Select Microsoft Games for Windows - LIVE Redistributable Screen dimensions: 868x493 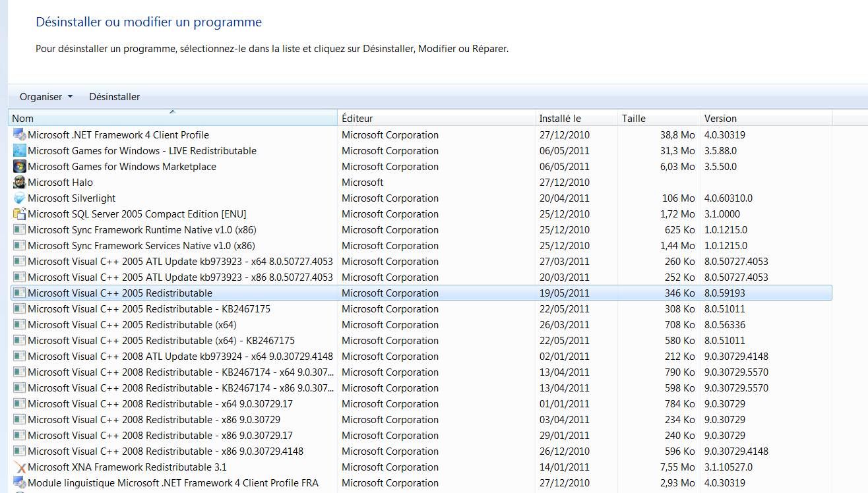pos(142,150)
